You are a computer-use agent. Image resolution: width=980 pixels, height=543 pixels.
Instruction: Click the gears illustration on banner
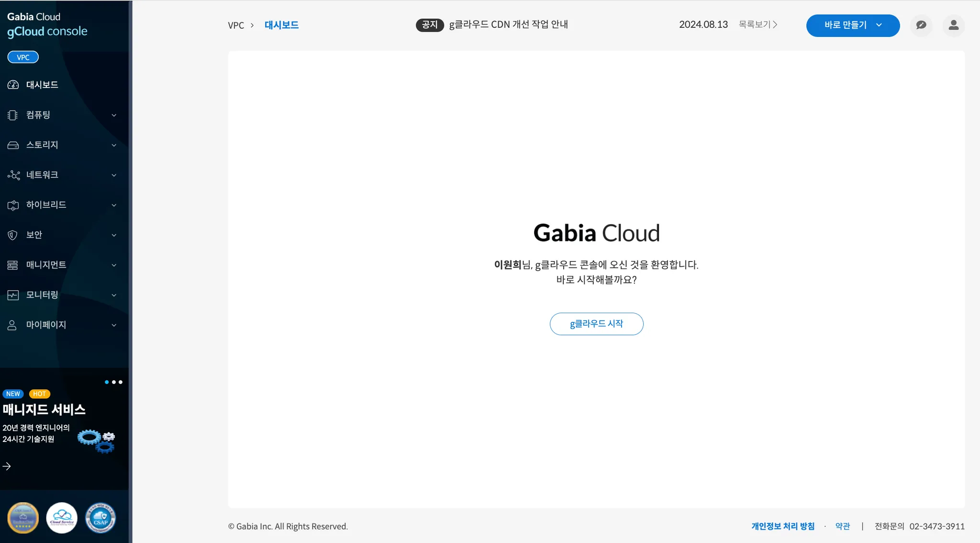96,441
